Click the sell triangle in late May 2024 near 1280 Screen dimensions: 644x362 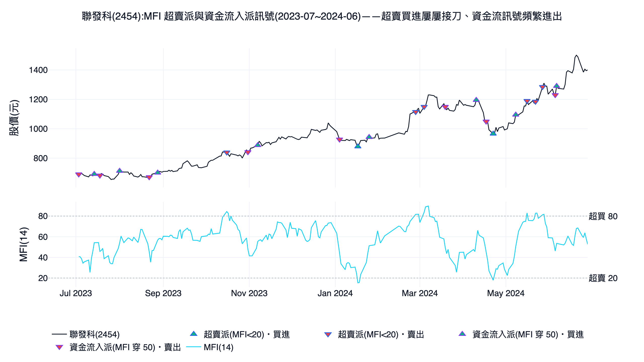pyautogui.click(x=542, y=87)
